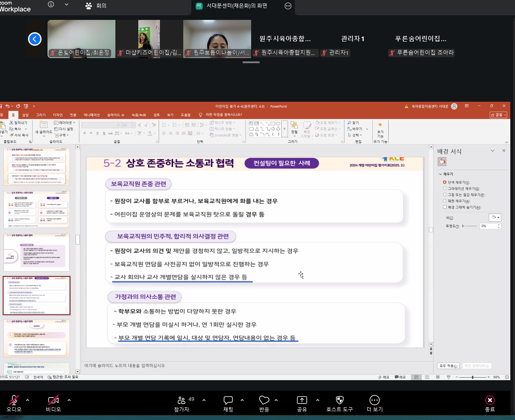Check the hide background graphics checkbox
515x420 pixels.
point(445,207)
